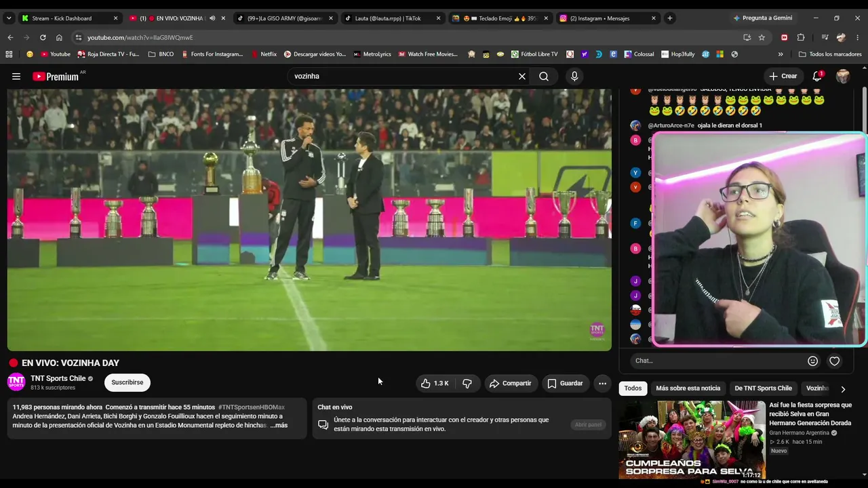
Task: Start voice search with microphone icon
Action: [574, 77]
